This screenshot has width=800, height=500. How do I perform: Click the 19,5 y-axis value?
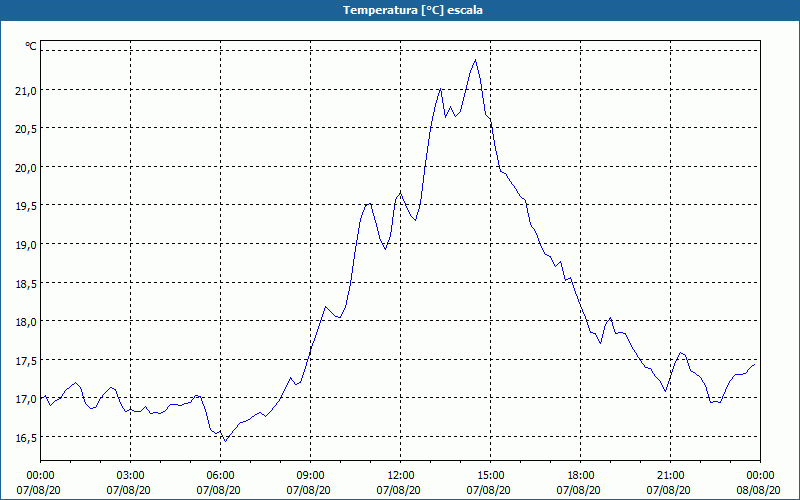[26, 207]
